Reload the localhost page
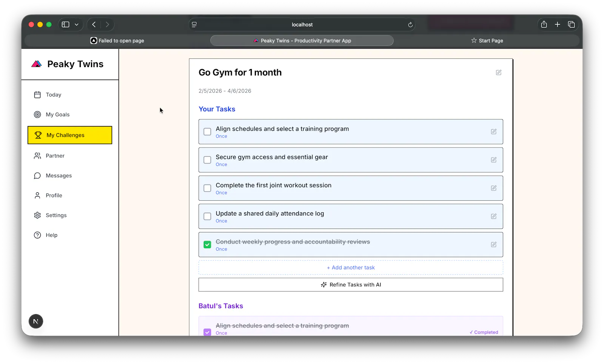The image size is (604, 364). pyautogui.click(x=410, y=25)
